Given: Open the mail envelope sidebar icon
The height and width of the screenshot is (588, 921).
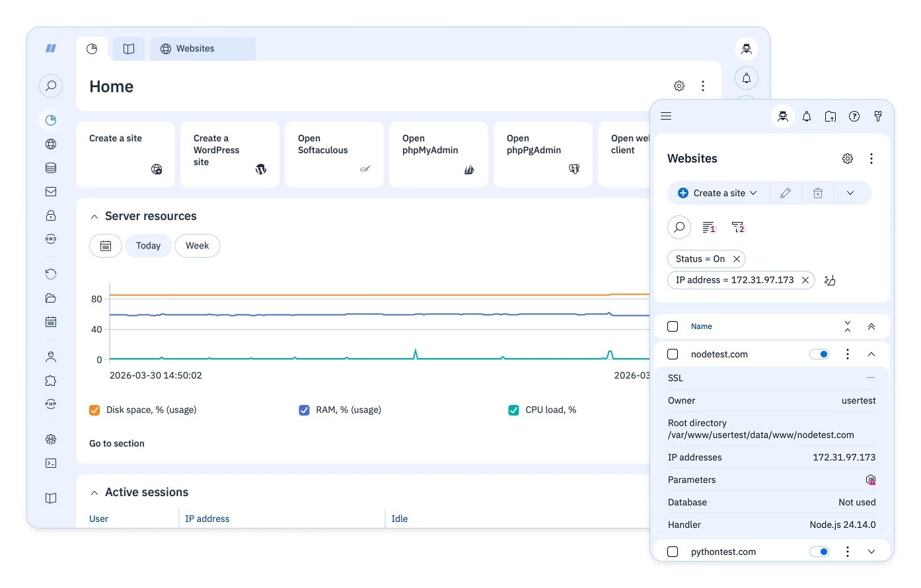Looking at the screenshot, I should [x=51, y=192].
